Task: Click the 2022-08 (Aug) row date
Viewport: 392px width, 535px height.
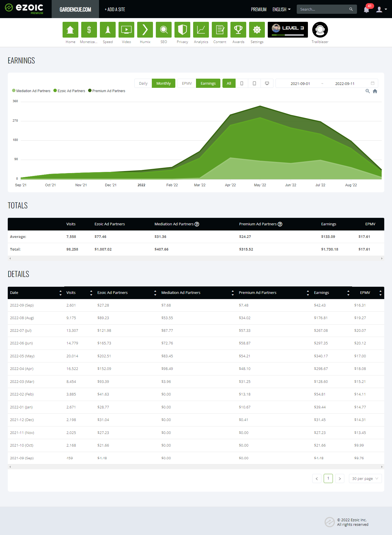Action: coord(22,318)
